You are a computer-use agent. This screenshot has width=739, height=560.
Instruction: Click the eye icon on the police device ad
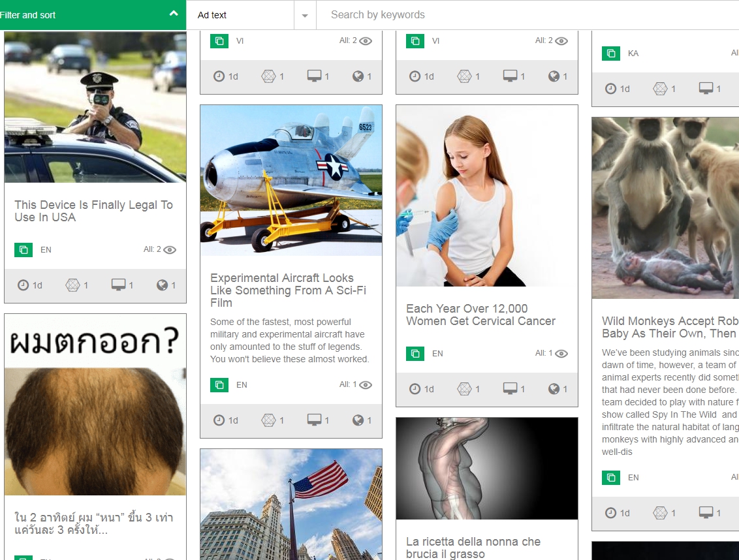(170, 250)
